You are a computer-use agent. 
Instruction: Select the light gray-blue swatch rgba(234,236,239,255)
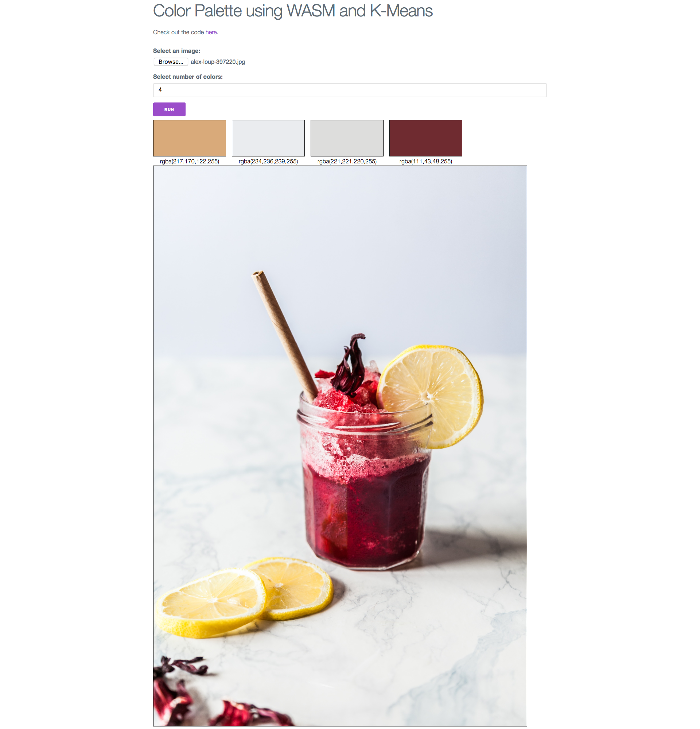(x=268, y=138)
